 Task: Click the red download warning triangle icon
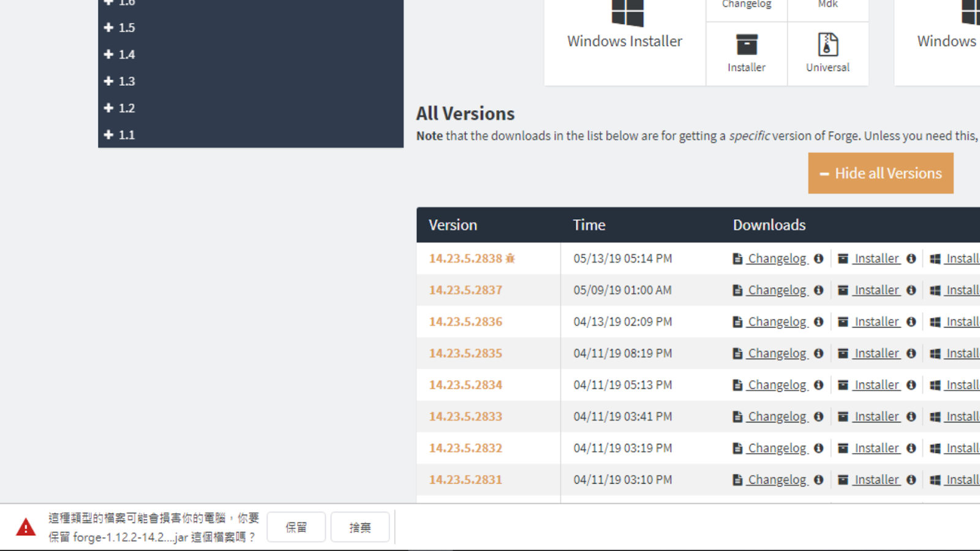click(26, 527)
